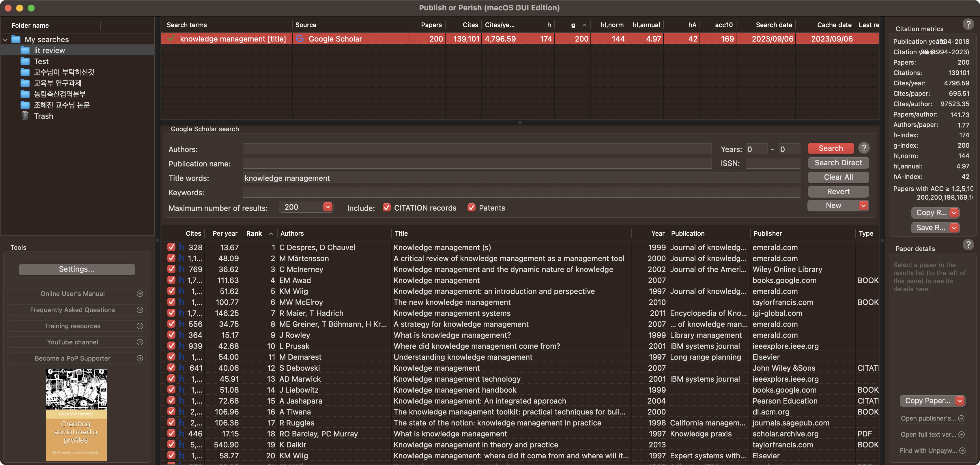Open Copy Paper dropdown arrow
The width and height of the screenshot is (980, 465).
tap(960, 401)
